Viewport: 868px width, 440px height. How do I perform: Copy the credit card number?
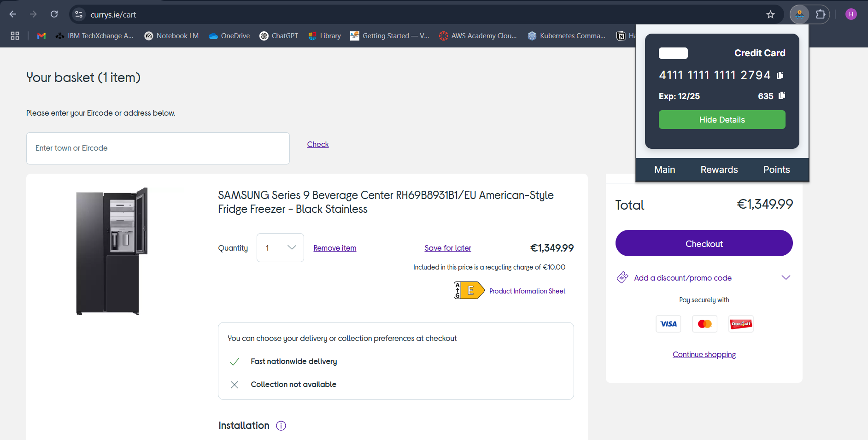780,75
